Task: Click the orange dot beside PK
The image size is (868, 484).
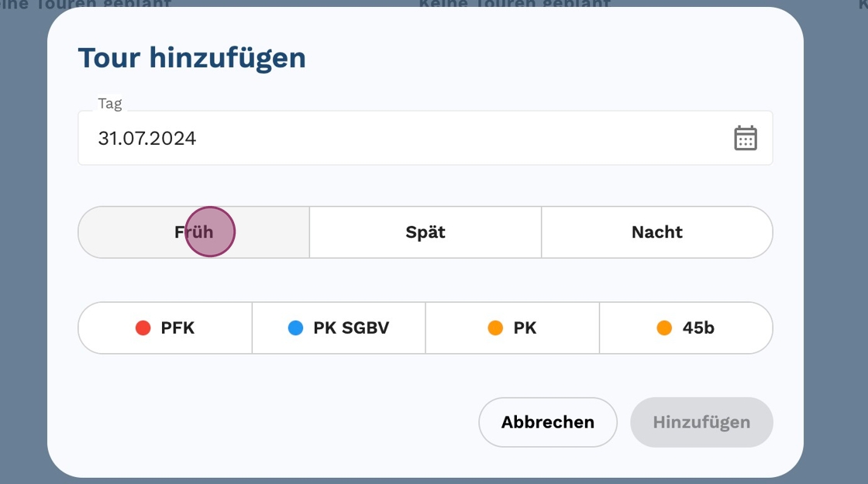Action: click(x=495, y=328)
